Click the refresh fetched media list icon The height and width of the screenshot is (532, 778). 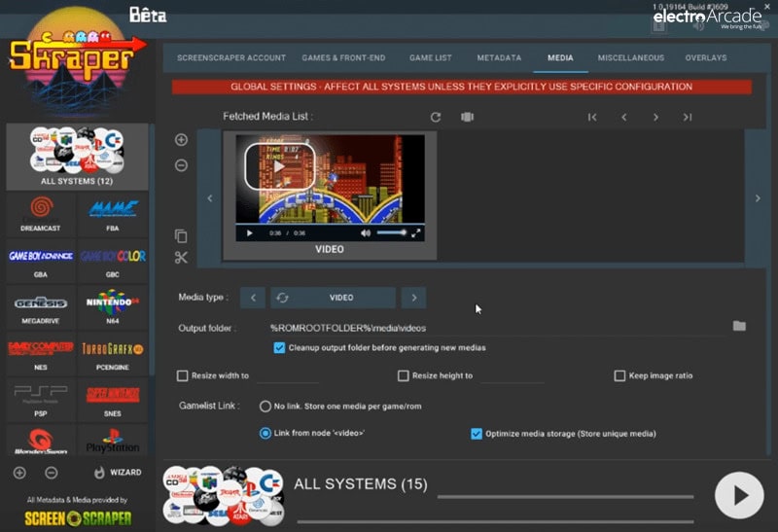[436, 117]
